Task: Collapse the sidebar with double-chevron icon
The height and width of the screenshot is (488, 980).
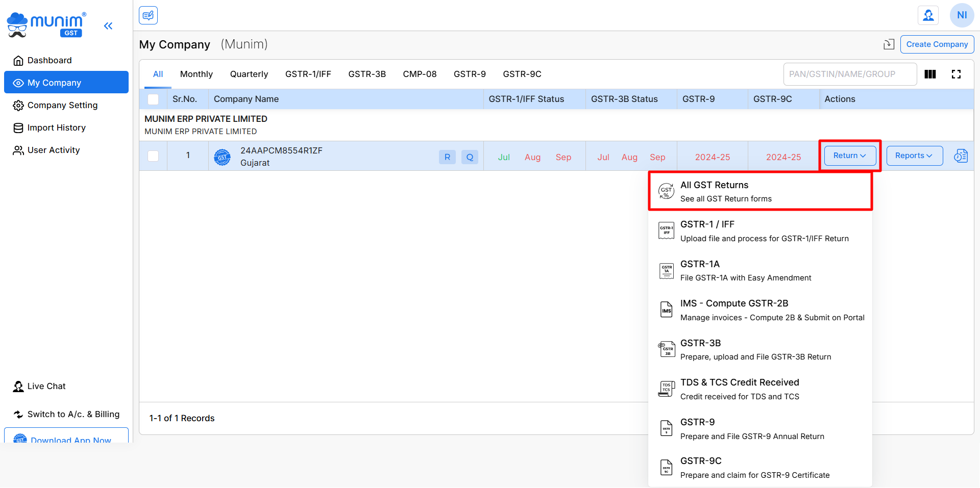Action: [108, 26]
